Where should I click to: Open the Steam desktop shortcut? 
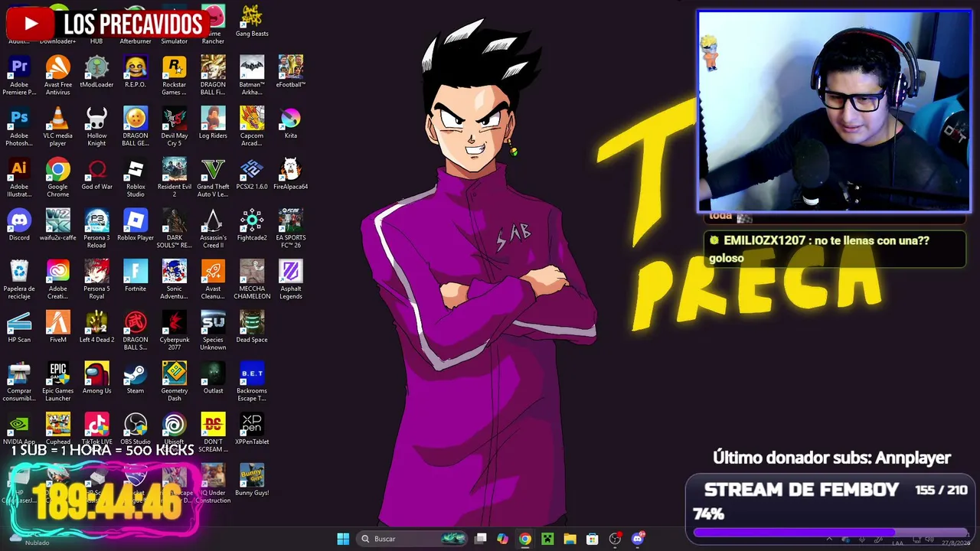tap(136, 378)
